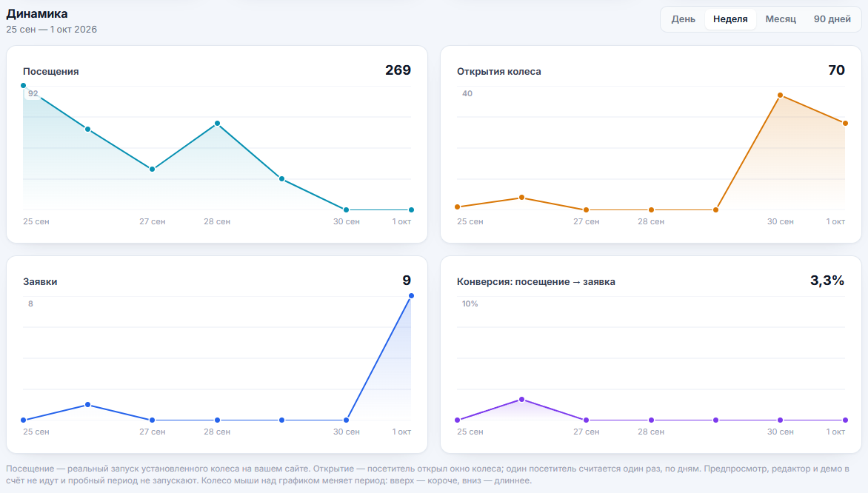Click the Заявки chart title
Screen dimensions: 868x493
click(40, 281)
